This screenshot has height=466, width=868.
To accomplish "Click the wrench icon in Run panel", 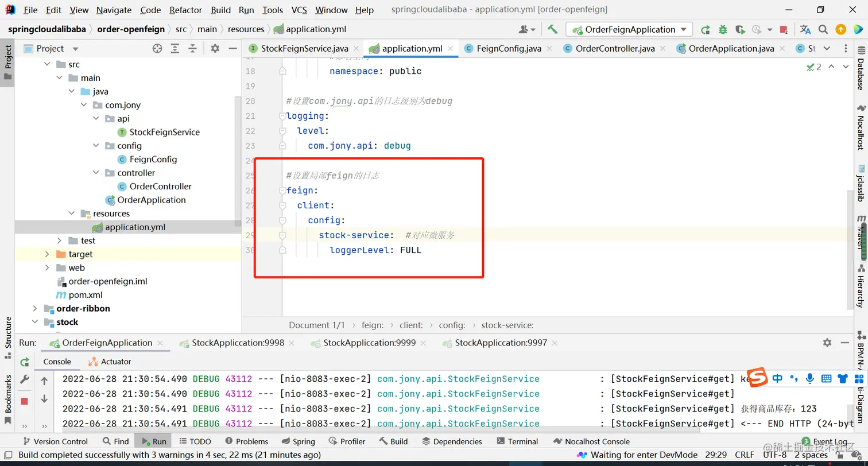I will [25, 379].
